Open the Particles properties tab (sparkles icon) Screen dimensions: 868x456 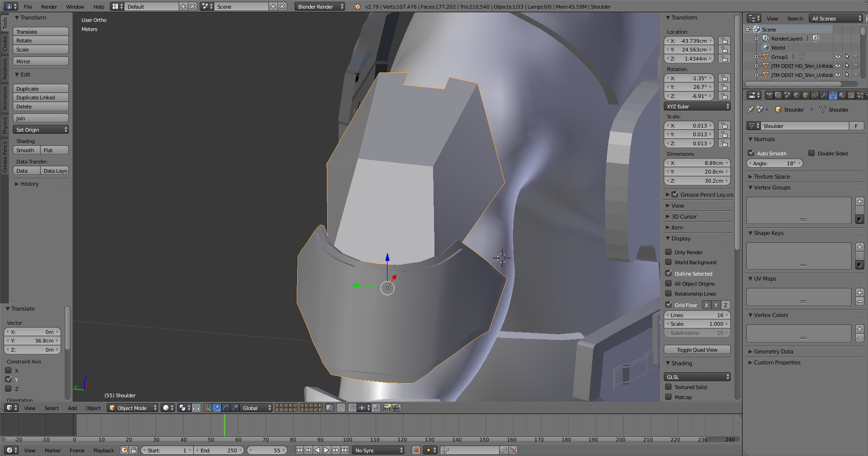[x=860, y=95]
